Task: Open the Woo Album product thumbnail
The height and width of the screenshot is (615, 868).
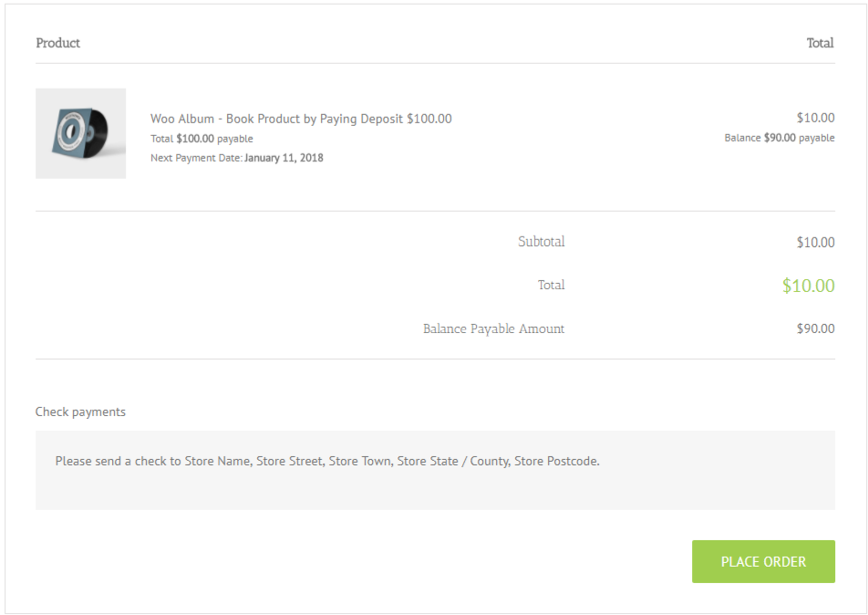Action: pos(80,133)
